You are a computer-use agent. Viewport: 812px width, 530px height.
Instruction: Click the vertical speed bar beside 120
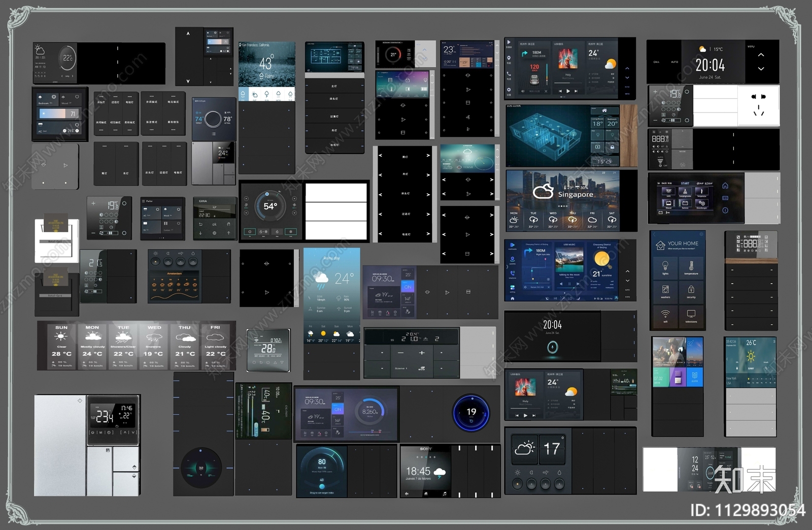click(x=547, y=75)
